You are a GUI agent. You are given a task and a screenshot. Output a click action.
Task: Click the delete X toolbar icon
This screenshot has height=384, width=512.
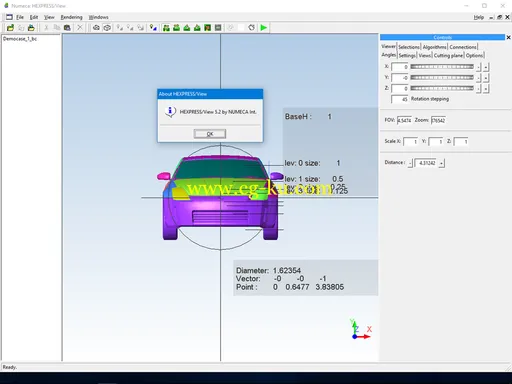tap(80, 28)
